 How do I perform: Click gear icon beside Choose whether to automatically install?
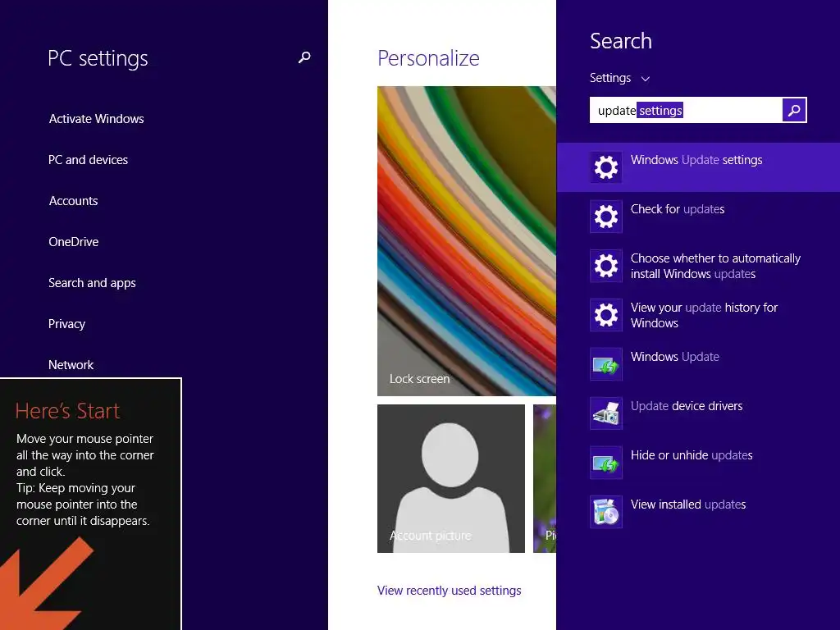click(606, 266)
